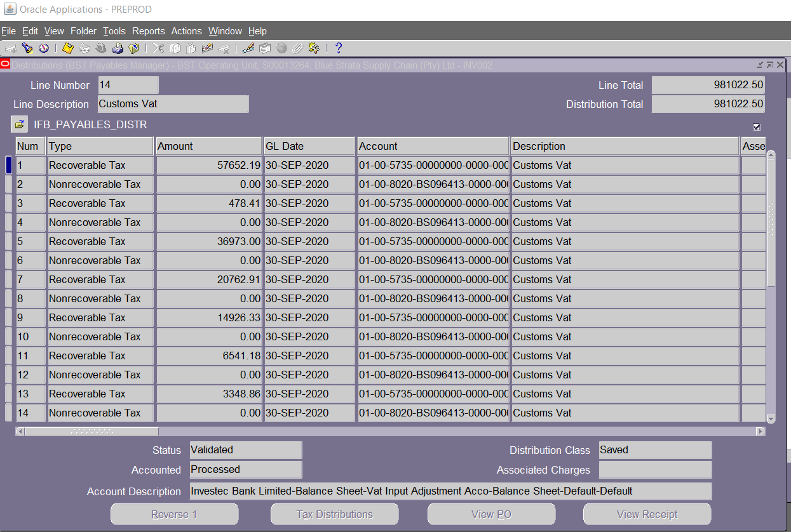The height and width of the screenshot is (532, 791).
Task: Show the Navigator via the compass icon
Action: 44,48
